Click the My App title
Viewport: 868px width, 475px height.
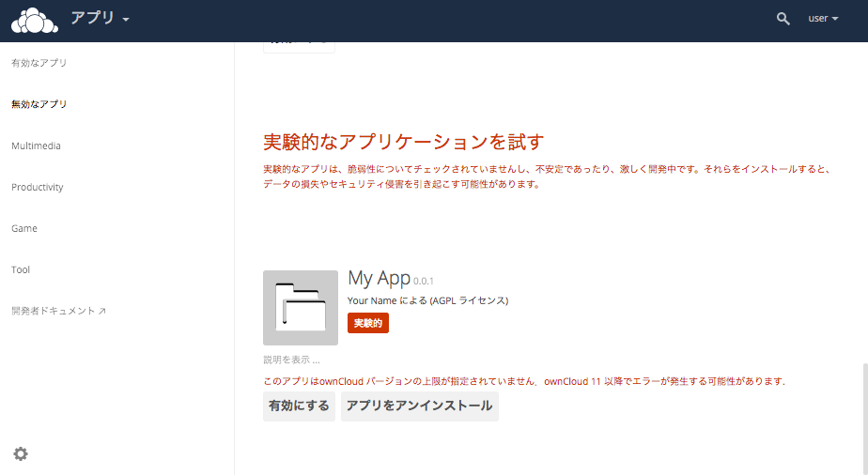tap(380, 278)
